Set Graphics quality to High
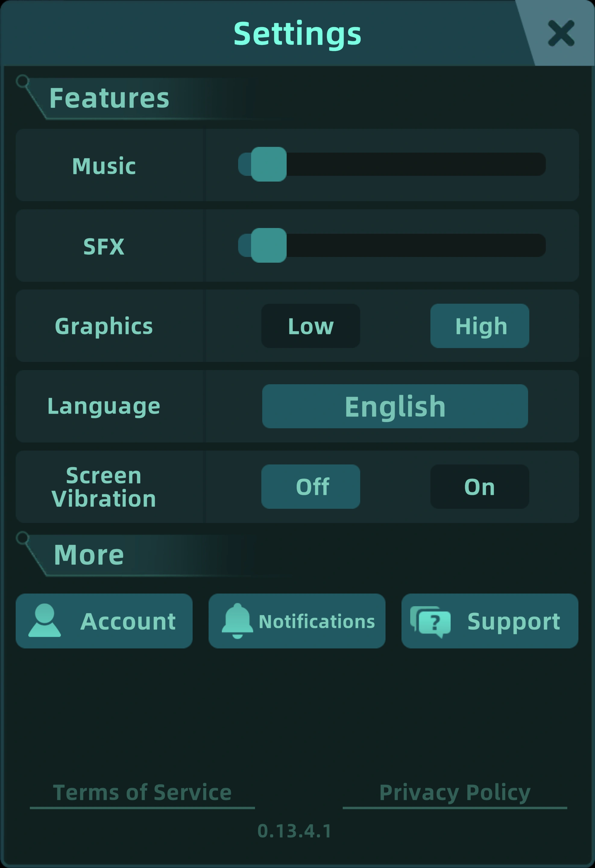Screen dimensions: 595x868 480,326
